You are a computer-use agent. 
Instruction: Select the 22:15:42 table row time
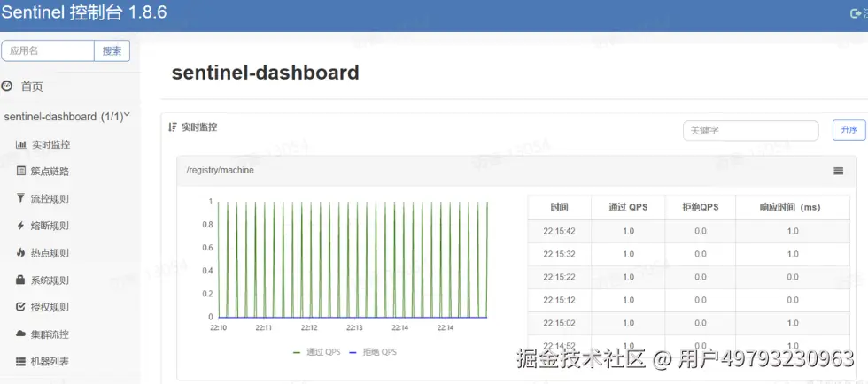coord(559,231)
